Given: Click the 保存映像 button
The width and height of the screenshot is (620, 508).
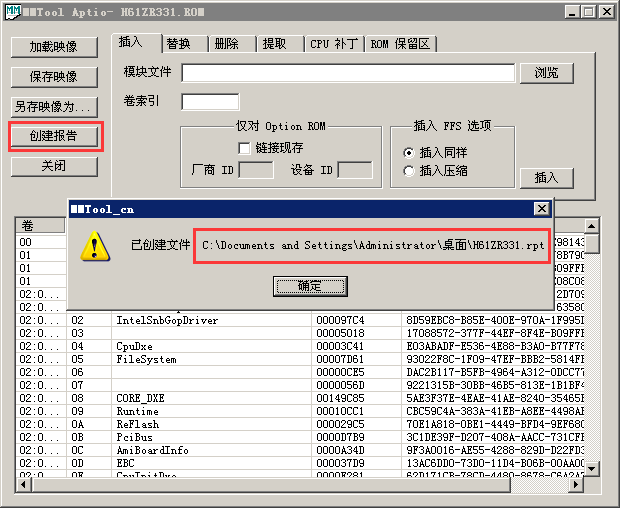Looking at the screenshot, I should (x=54, y=77).
